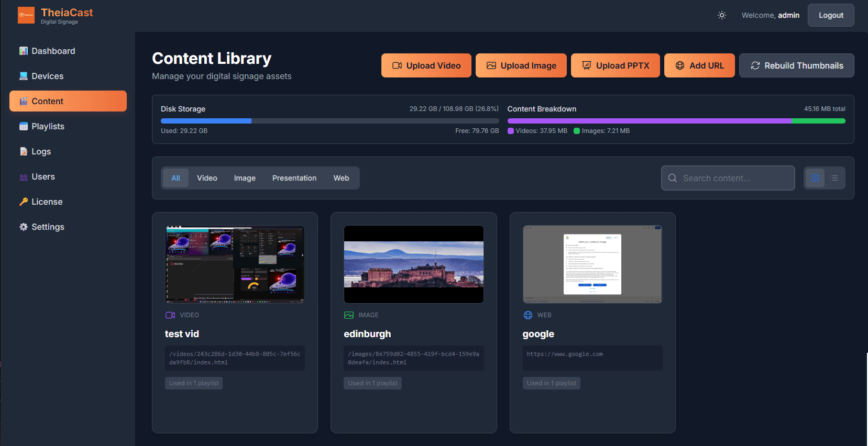Image resolution: width=868 pixels, height=446 pixels.
Task: Click the green Images segment of breakdown bar
Action: [x=819, y=121]
